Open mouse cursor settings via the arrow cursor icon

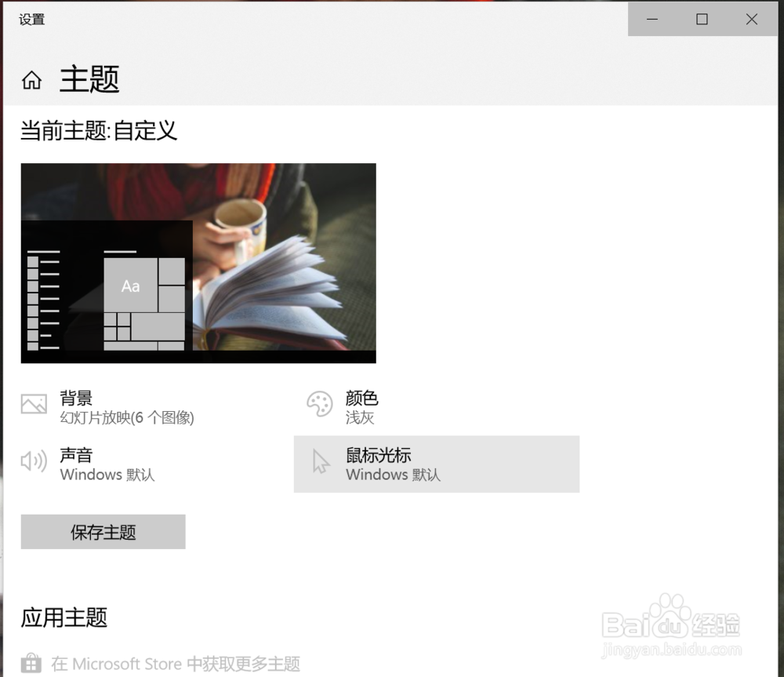tap(320, 461)
